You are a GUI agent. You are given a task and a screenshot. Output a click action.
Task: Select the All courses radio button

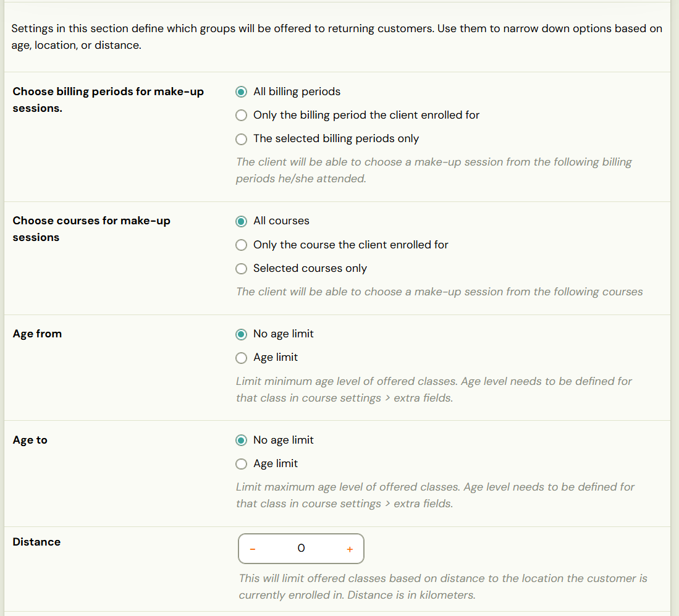coord(241,221)
